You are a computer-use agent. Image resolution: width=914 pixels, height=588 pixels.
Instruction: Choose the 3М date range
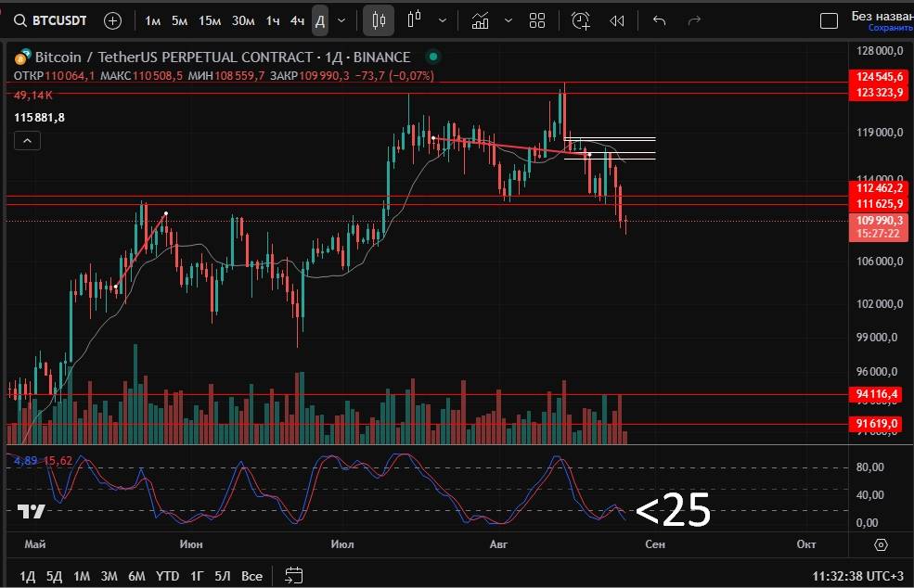(109, 576)
